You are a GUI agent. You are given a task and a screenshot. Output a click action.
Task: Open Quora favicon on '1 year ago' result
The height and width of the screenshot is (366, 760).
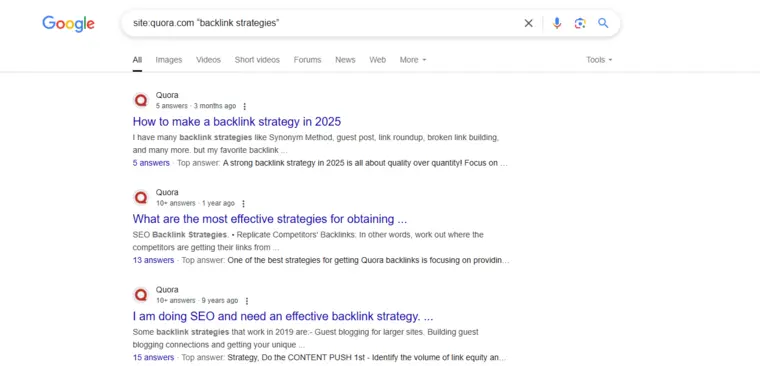coord(141,197)
